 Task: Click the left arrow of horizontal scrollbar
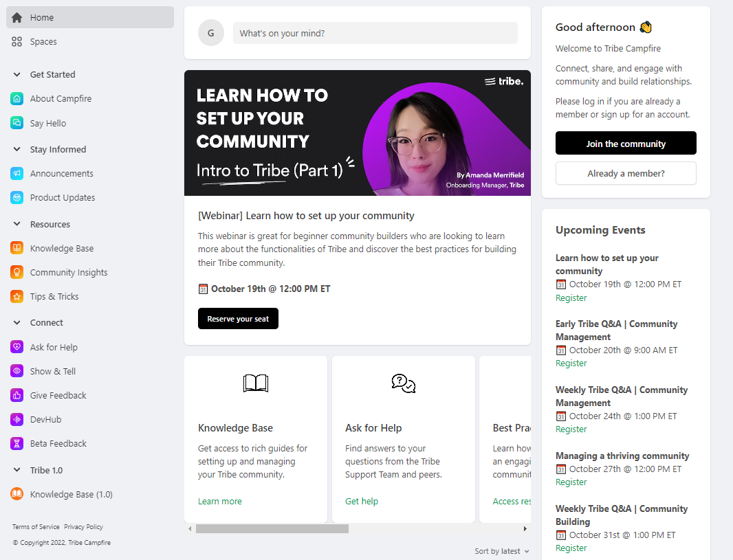pos(190,528)
